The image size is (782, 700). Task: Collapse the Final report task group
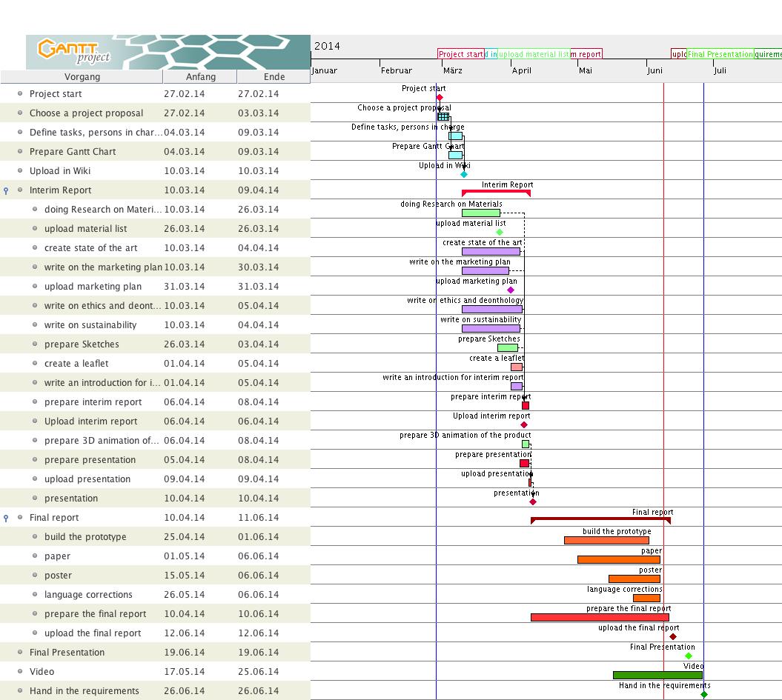pos(7,518)
